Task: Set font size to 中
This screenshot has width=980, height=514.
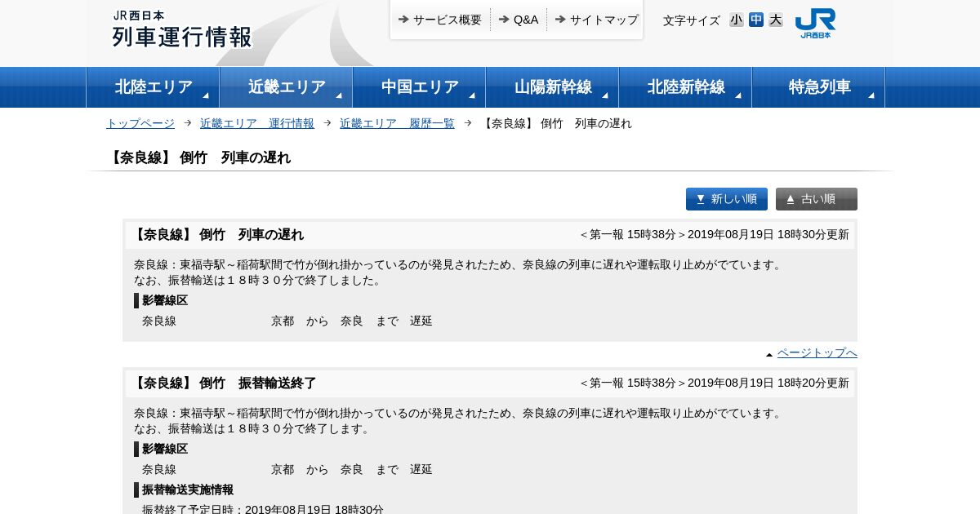Action: [756, 20]
